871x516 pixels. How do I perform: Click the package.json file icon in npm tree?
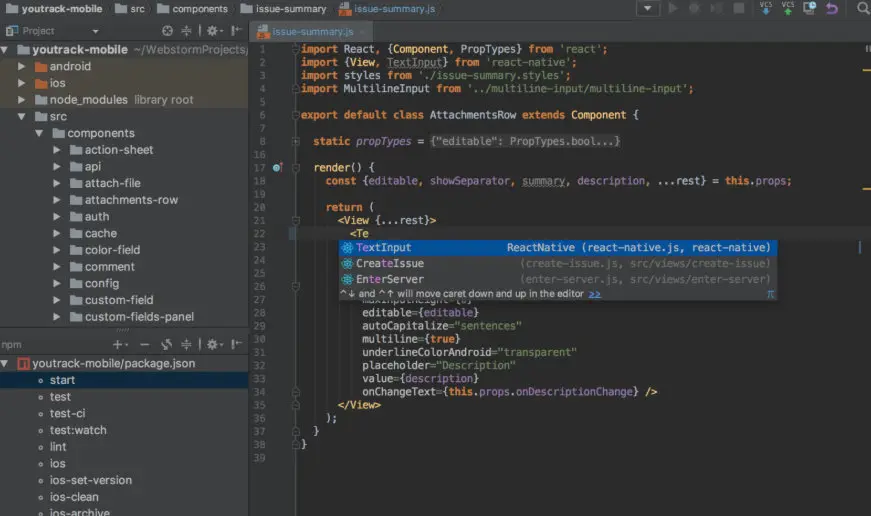click(x=23, y=364)
